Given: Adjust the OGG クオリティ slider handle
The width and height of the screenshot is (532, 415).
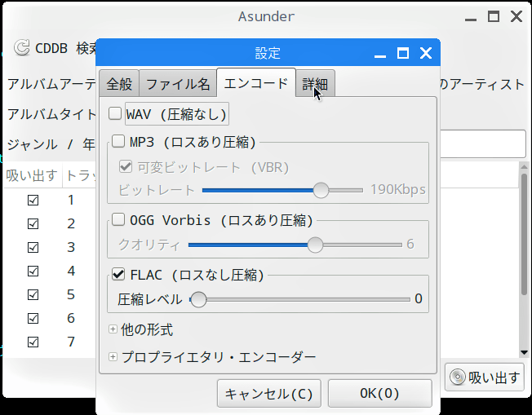Looking at the screenshot, I should (x=315, y=245).
